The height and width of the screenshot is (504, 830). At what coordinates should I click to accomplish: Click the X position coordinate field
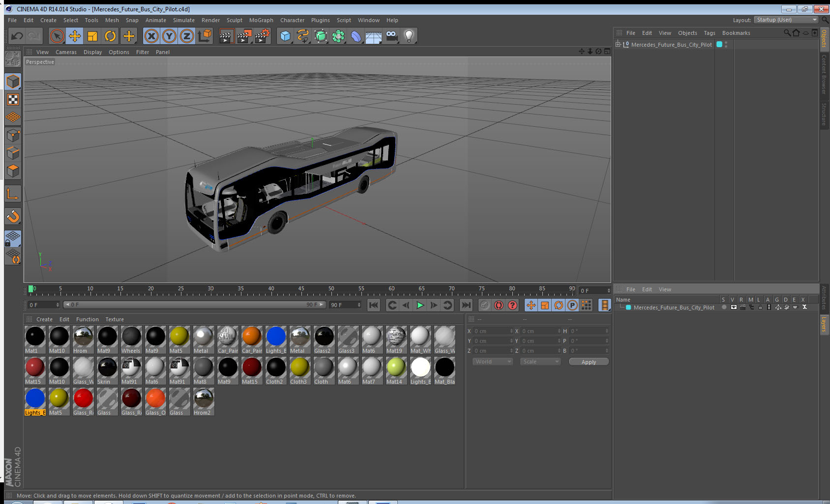point(493,331)
